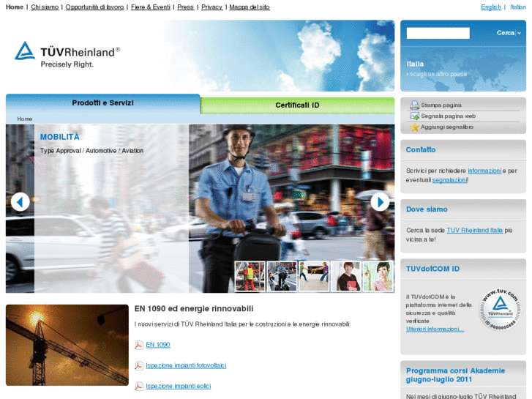Viewport: 532px width, 399px height.
Task: Click the TUVdotCOM round certification seal
Action: coord(500,310)
